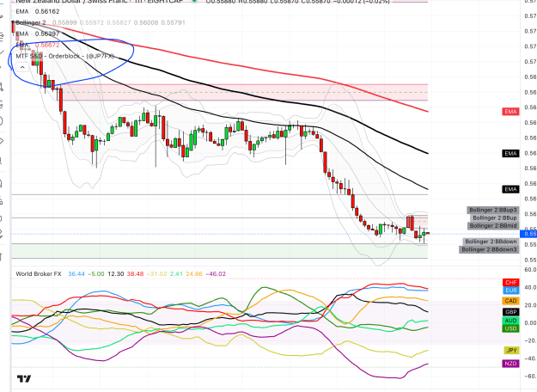Select the purple NZD currency tag
537x392 pixels.
(x=510, y=364)
